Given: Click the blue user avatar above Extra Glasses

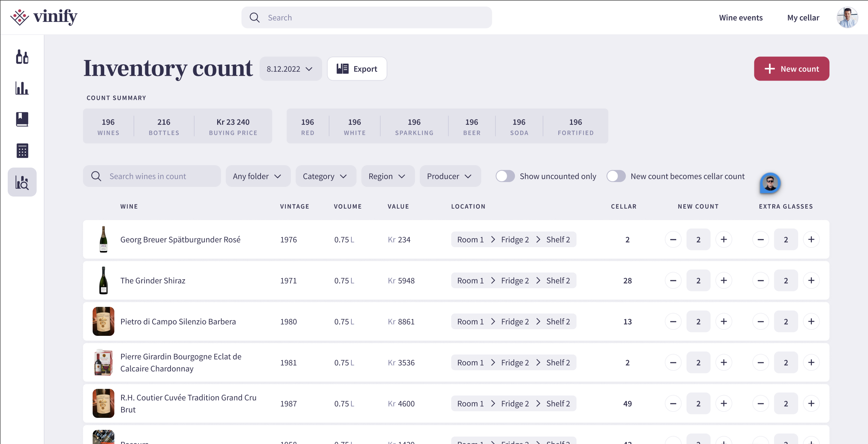Looking at the screenshot, I should pos(770,183).
